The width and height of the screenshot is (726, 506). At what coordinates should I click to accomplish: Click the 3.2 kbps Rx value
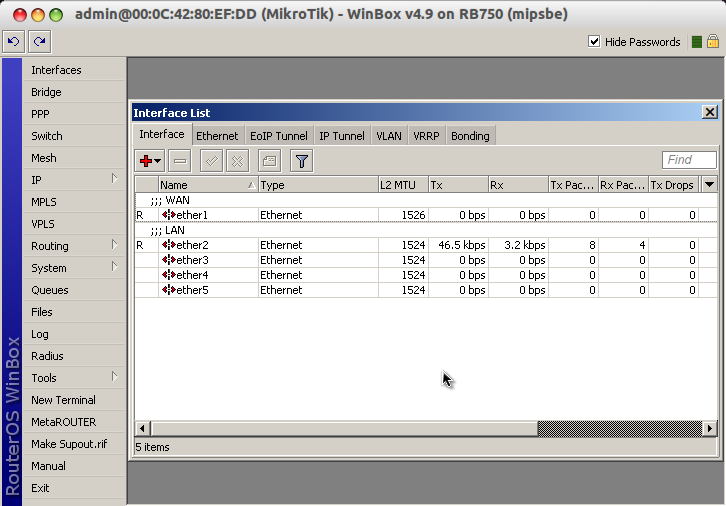(525, 245)
